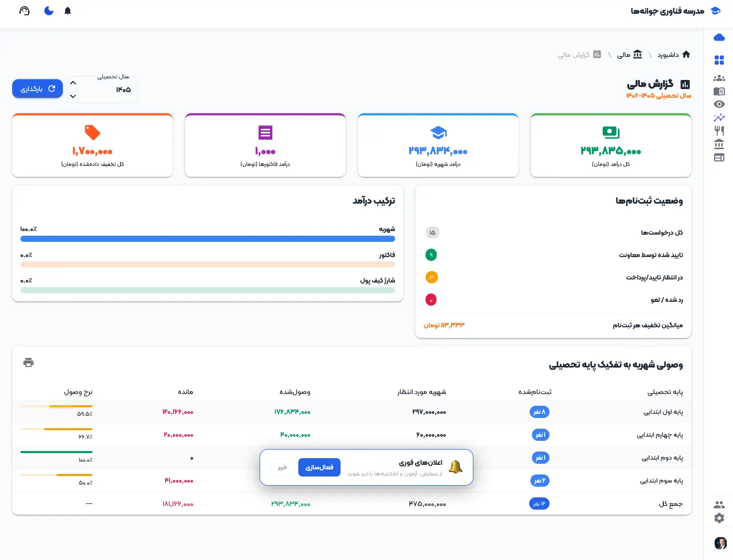733x560 pixels.
Task: Click the ۱۵ badge for کل درخواست‌ها
Action: [x=432, y=233]
